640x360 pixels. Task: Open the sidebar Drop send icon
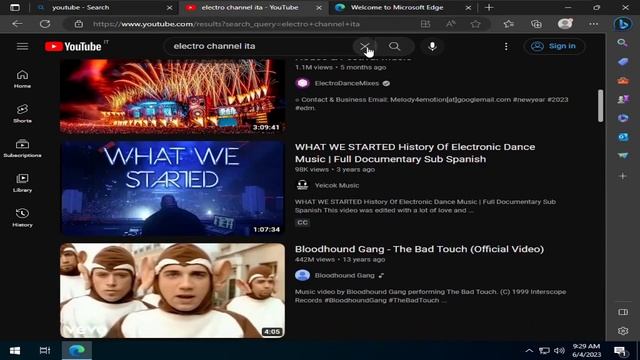[622, 156]
